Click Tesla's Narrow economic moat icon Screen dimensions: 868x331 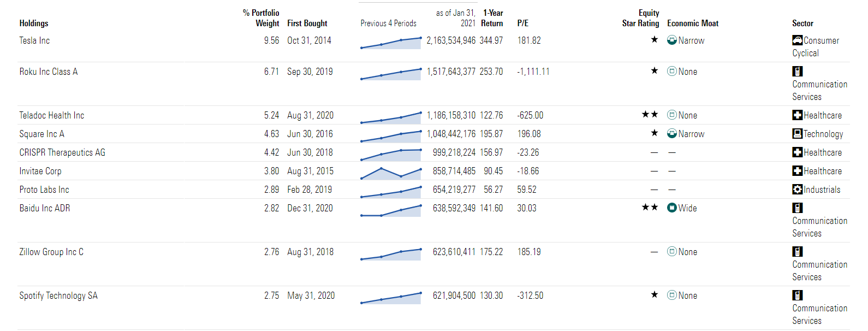[x=672, y=40]
